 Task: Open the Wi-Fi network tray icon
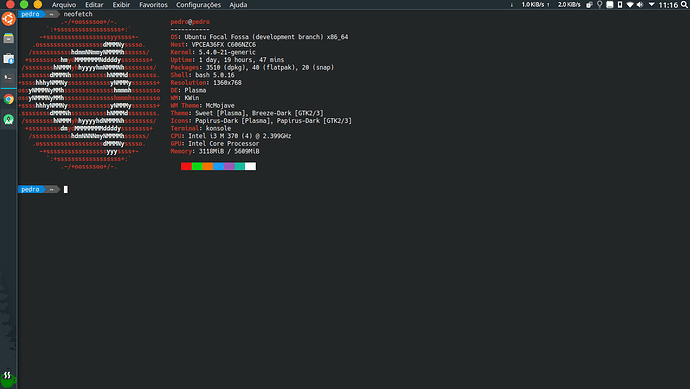[630, 5]
